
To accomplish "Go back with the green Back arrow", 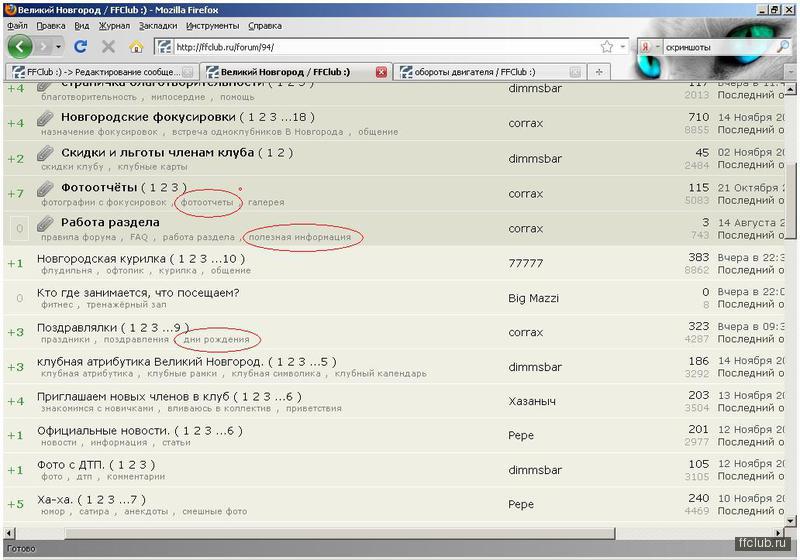I will [x=20, y=47].
